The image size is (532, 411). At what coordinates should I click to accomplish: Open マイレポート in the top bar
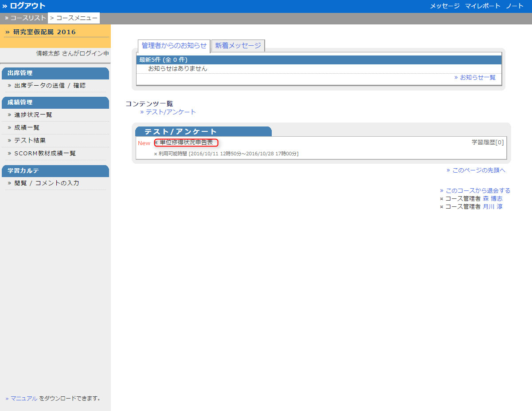pyautogui.click(x=482, y=6)
